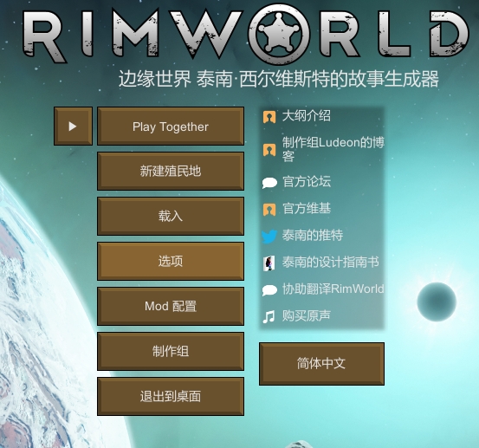
Task: Click the Ludeon icon beside the 博客 blog link
Action: (x=269, y=150)
